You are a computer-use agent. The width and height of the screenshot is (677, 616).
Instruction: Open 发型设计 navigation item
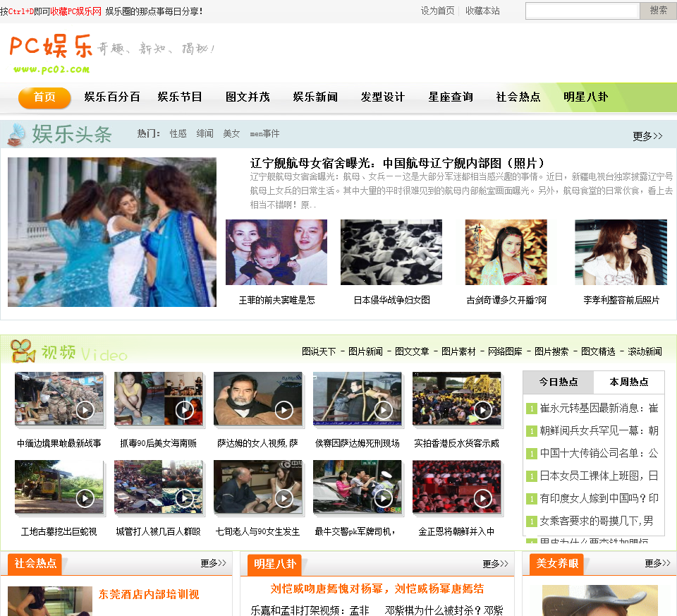coord(383,97)
